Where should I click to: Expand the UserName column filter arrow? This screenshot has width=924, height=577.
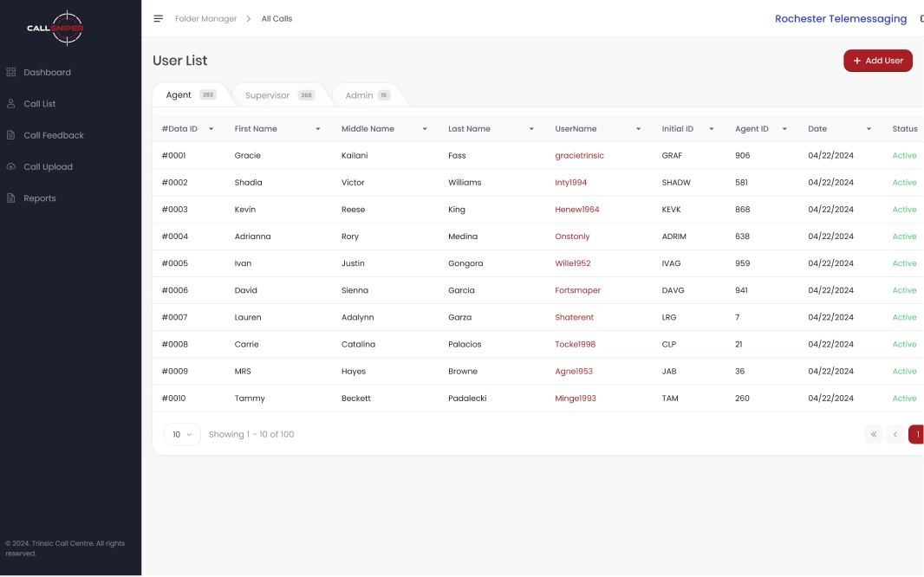(638, 129)
